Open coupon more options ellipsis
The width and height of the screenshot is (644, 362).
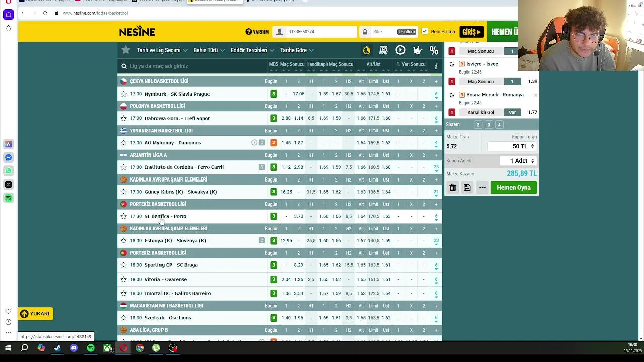coord(482,187)
